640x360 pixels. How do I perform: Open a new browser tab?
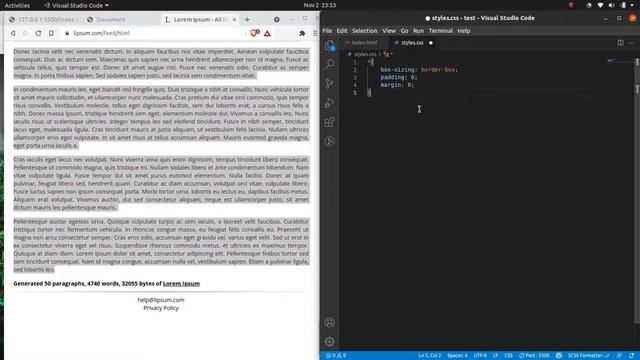(x=247, y=19)
